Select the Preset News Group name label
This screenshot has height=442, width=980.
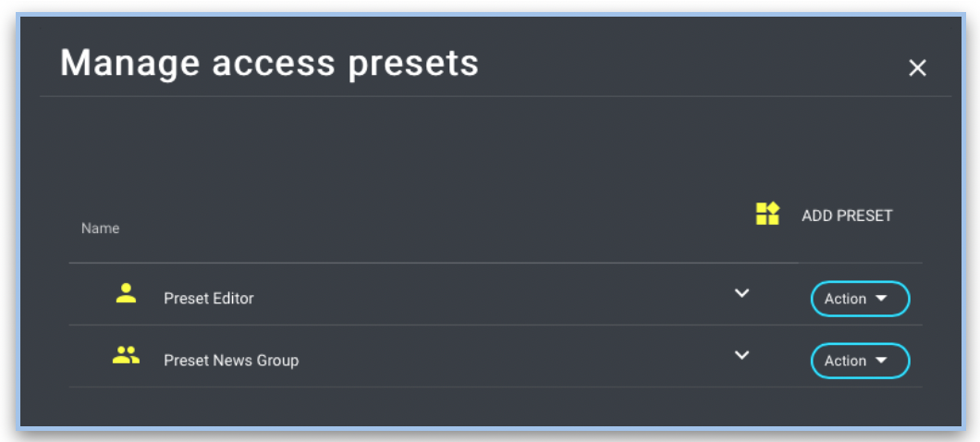(231, 361)
